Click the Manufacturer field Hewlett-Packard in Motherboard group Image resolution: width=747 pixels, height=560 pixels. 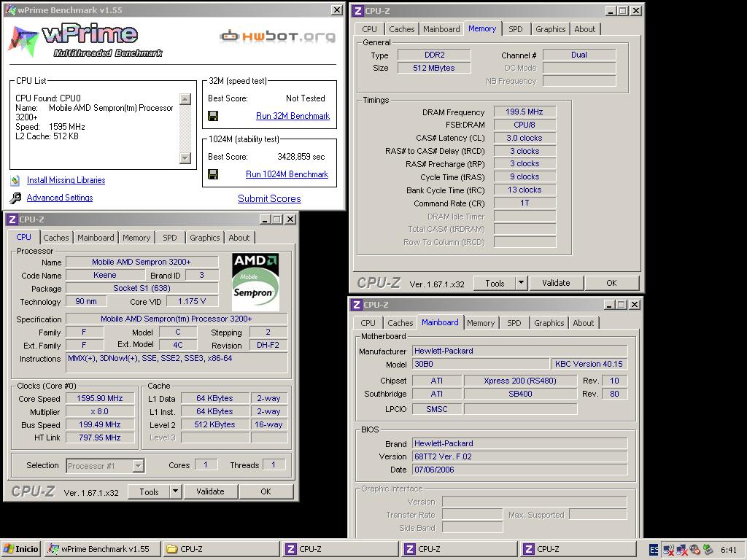point(519,351)
